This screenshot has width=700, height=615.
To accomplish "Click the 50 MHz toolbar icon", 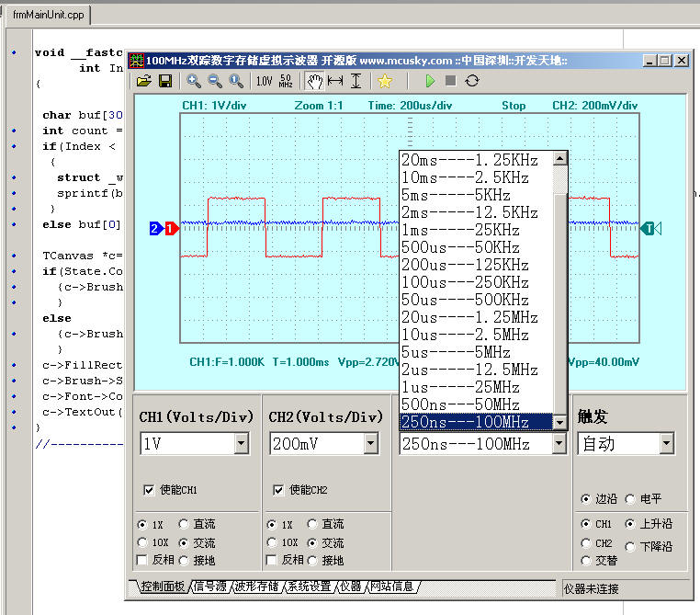I will click(x=286, y=81).
